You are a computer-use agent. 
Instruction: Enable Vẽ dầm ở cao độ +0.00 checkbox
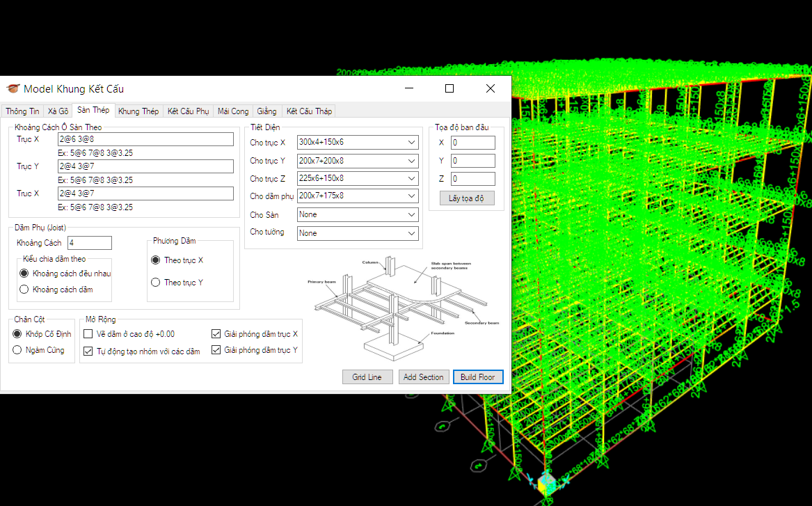[88, 334]
